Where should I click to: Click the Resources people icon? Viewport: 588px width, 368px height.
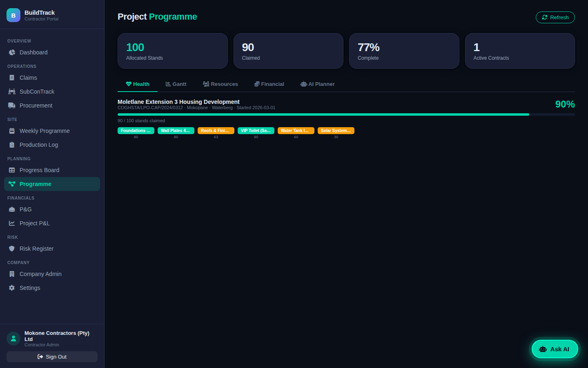(x=206, y=84)
